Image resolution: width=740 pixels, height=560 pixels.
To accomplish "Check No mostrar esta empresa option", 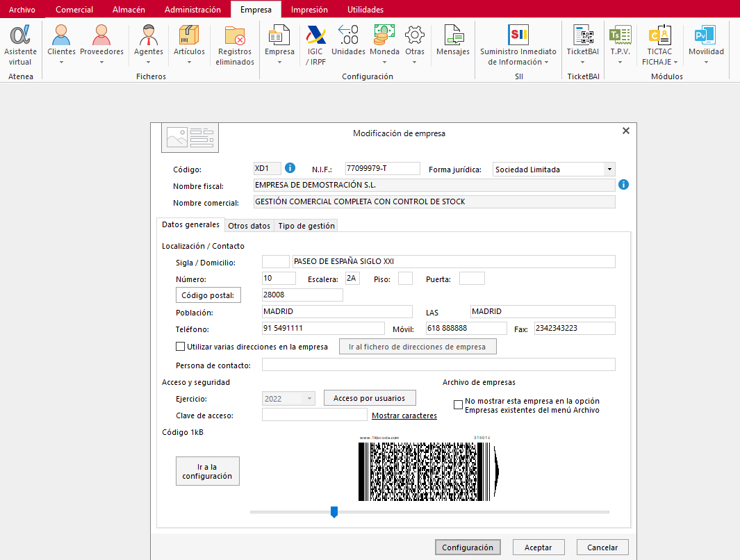I will (x=458, y=405).
